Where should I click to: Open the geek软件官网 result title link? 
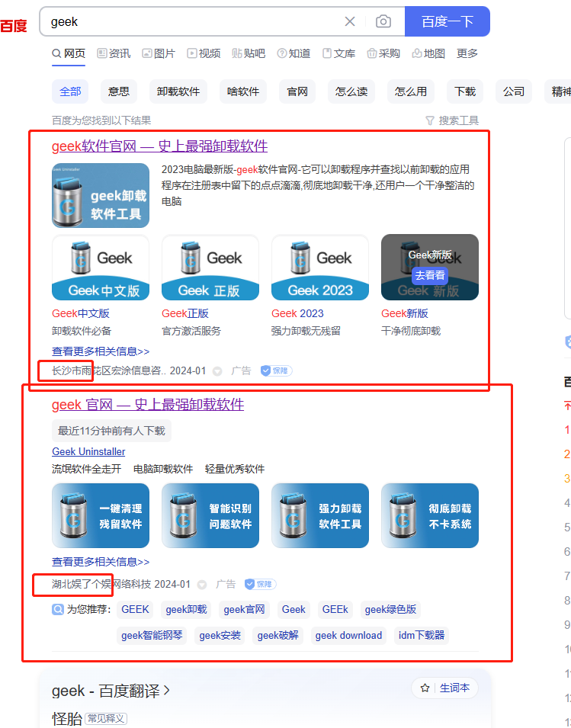coord(159,146)
